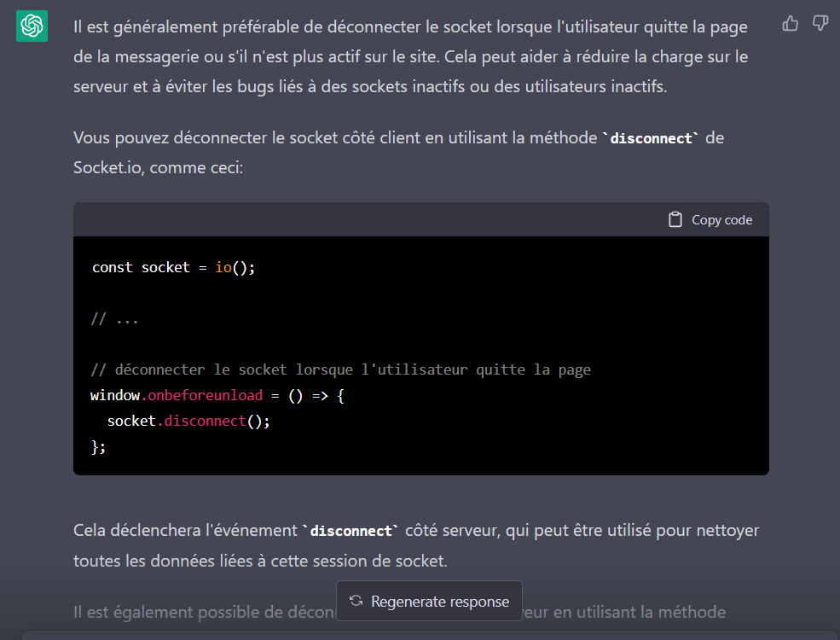Viewport: 840px width, 640px height.
Task: Click the '// ...' comment line
Action: pyautogui.click(x=114, y=319)
